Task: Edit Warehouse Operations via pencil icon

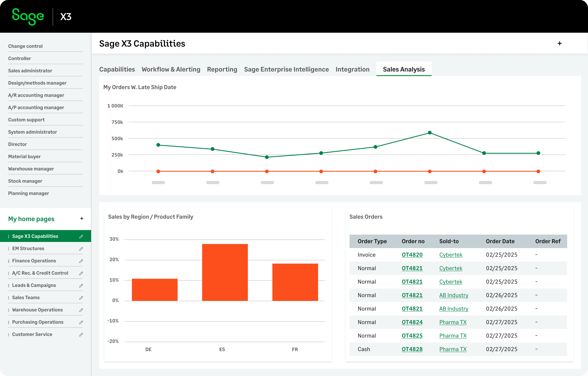Action: pos(81,310)
